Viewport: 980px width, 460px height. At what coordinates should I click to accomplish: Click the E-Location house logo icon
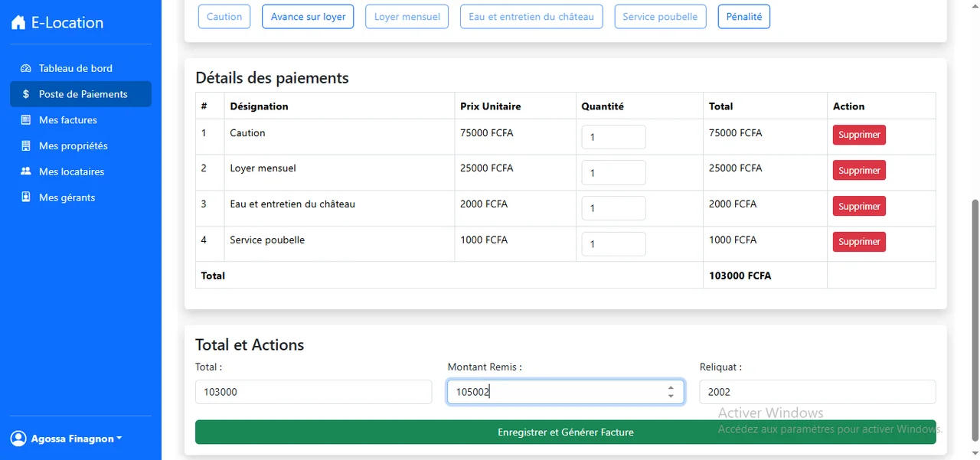pos(18,23)
